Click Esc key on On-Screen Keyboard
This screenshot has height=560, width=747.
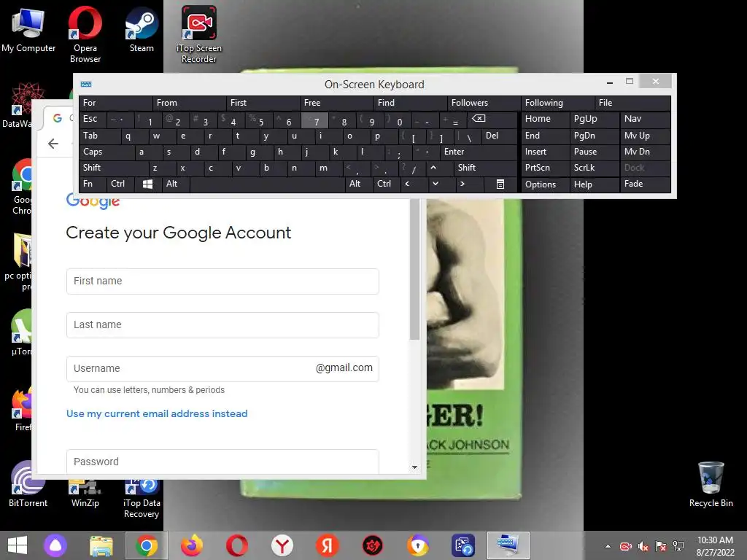(x=93, y=120)
